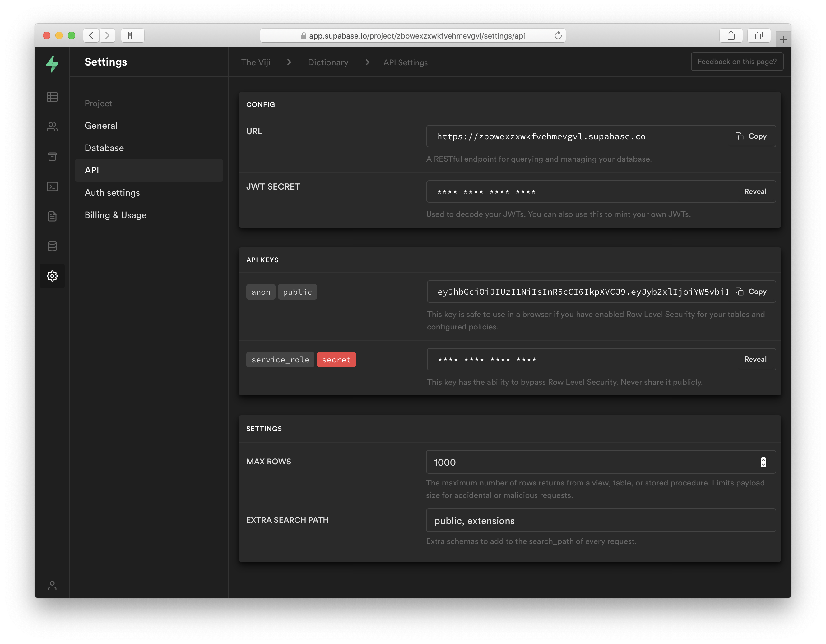Open the Database cylinder icon in sidebar

click(x=52, y=246)
